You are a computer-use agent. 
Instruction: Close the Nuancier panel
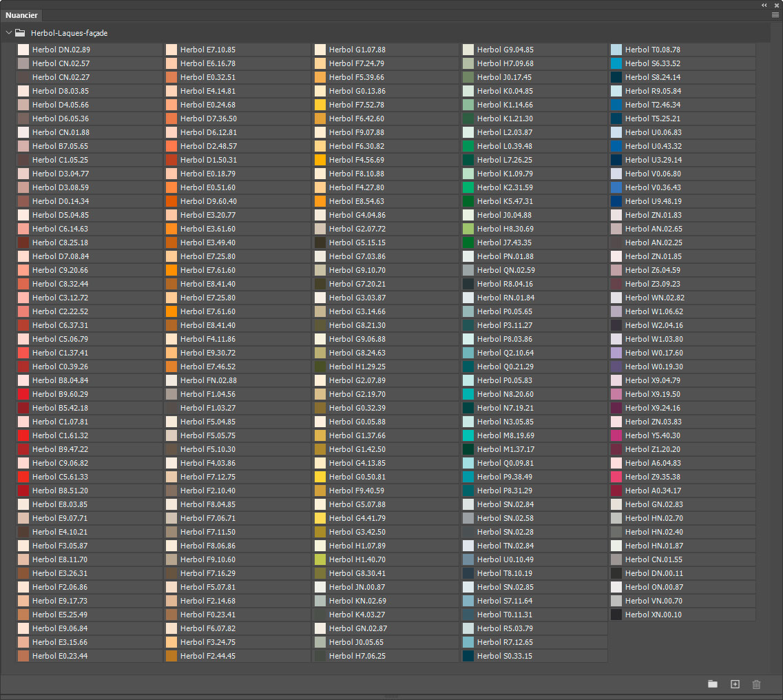tap(776, 5)
